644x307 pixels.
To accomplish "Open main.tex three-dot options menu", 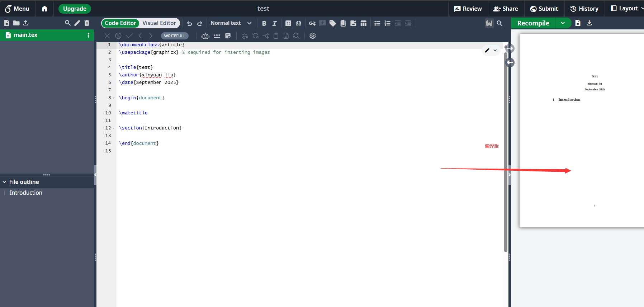I will 88,35.
